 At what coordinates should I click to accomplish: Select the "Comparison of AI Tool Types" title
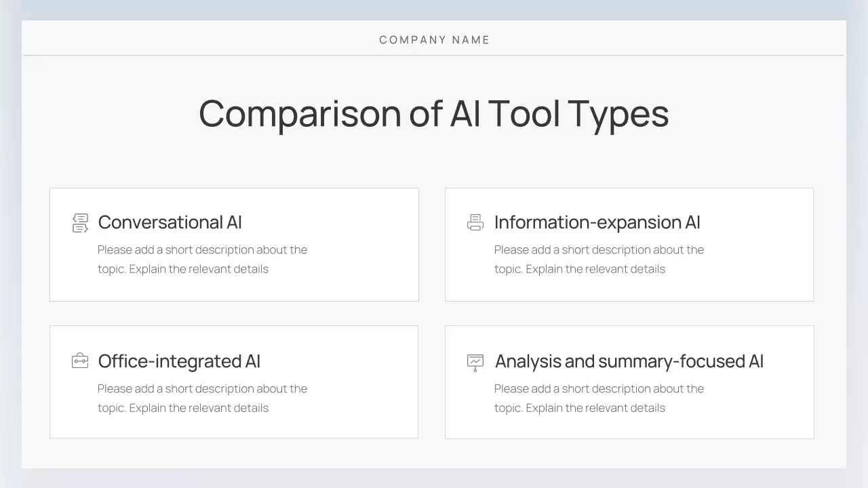click(x=434, y=113)
